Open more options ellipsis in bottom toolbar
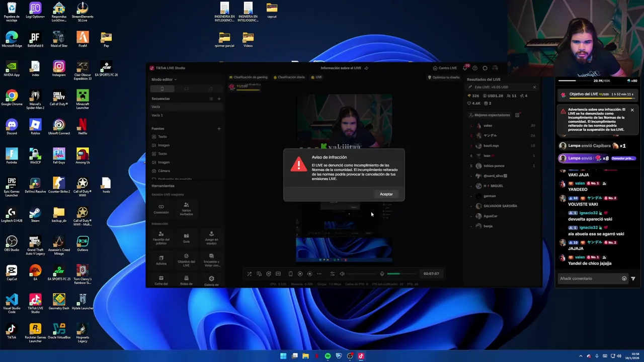 319,274
